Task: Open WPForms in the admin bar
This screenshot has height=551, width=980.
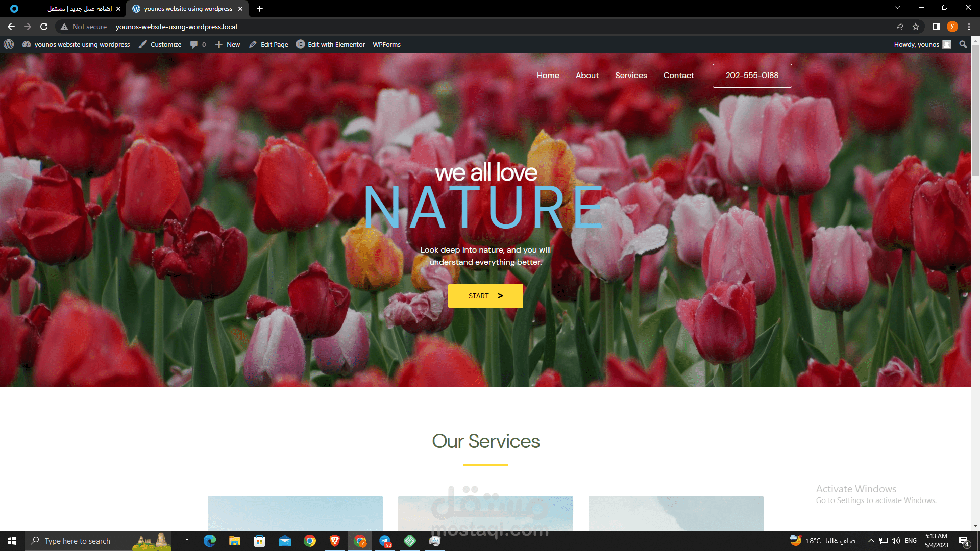Action: 386,44
